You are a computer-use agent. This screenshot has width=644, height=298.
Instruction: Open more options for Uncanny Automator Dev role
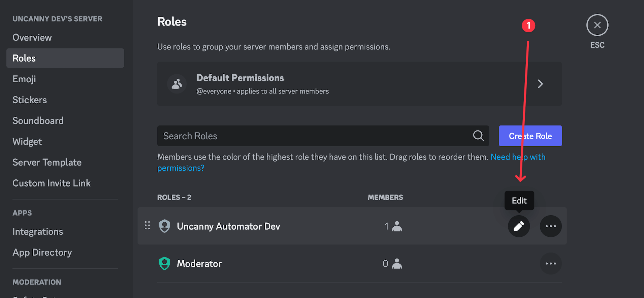[x=550, y=226]
